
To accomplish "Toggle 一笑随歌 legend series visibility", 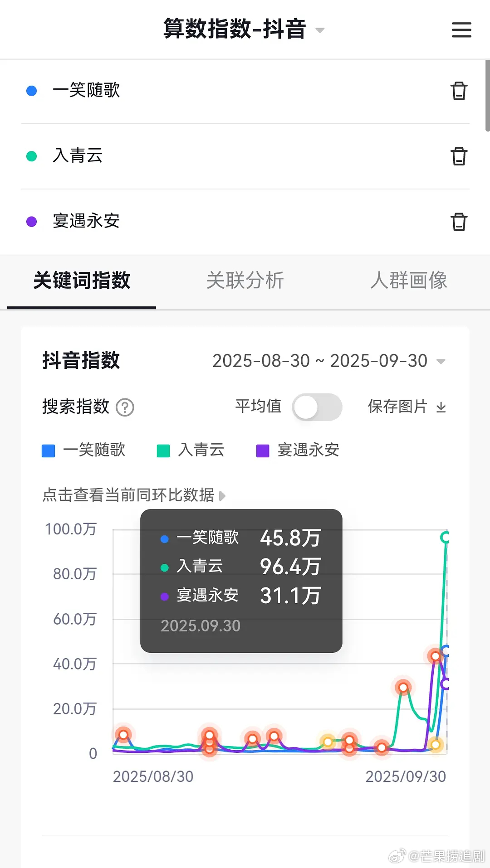I will point(83,450).
